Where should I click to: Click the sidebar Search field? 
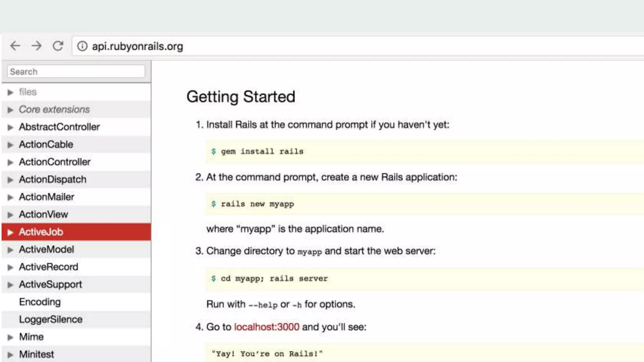[76, 72]
